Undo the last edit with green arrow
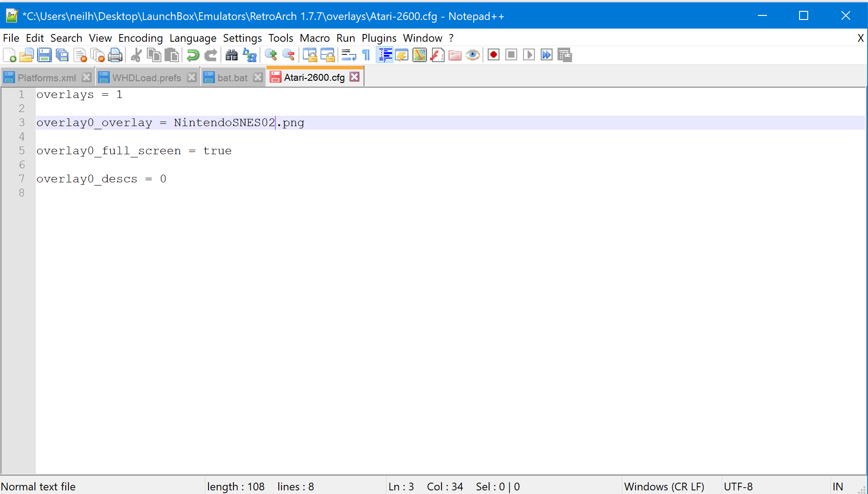 [x=193, y=55]
